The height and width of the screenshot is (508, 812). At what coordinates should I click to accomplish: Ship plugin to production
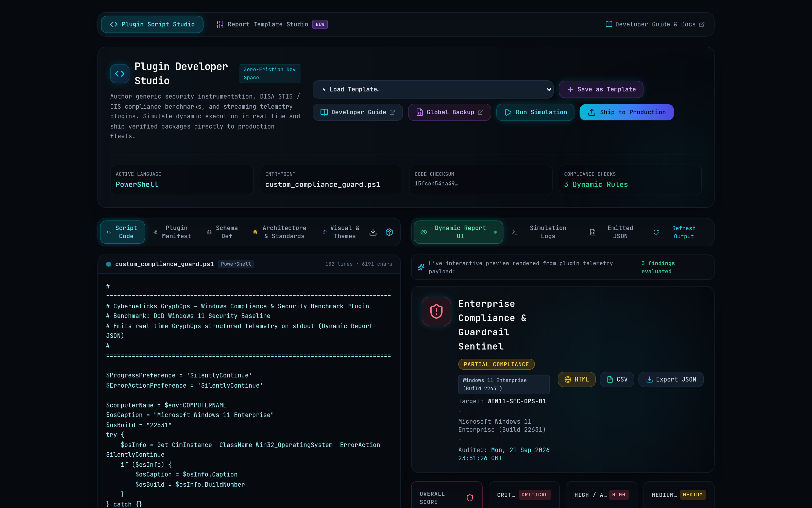[627, 112]
